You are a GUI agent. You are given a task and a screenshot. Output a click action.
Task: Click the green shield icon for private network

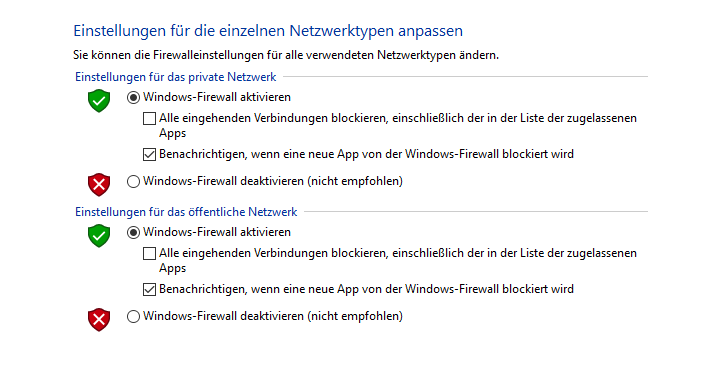pos(99,100)
